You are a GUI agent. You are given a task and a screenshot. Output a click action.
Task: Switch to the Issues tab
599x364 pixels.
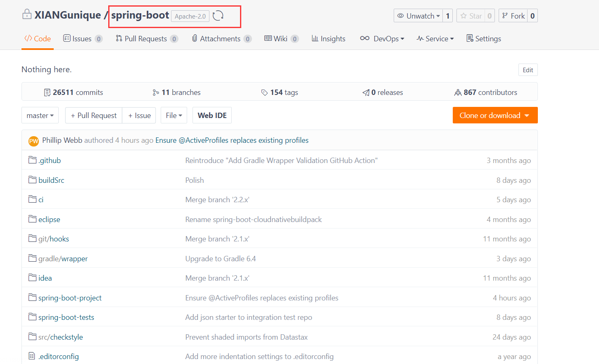[x=83, y=38]
